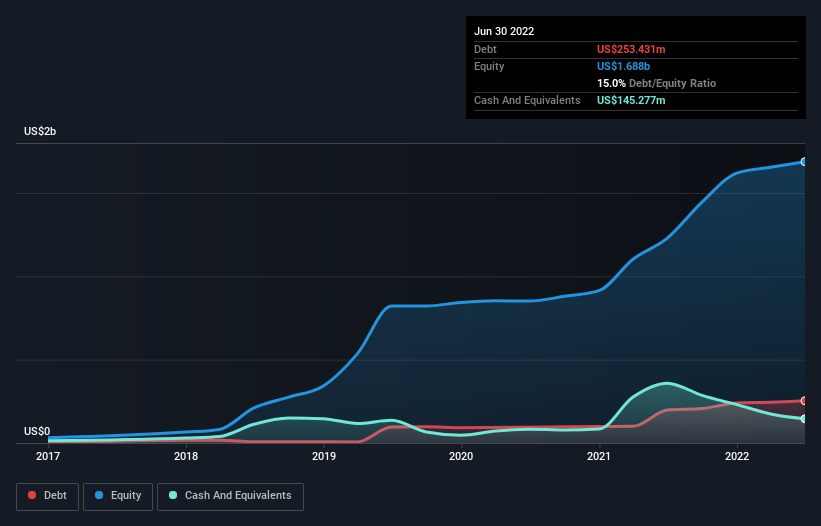
Task: Click the 2021 x-axis label
Action: click(x=598, y=456)
